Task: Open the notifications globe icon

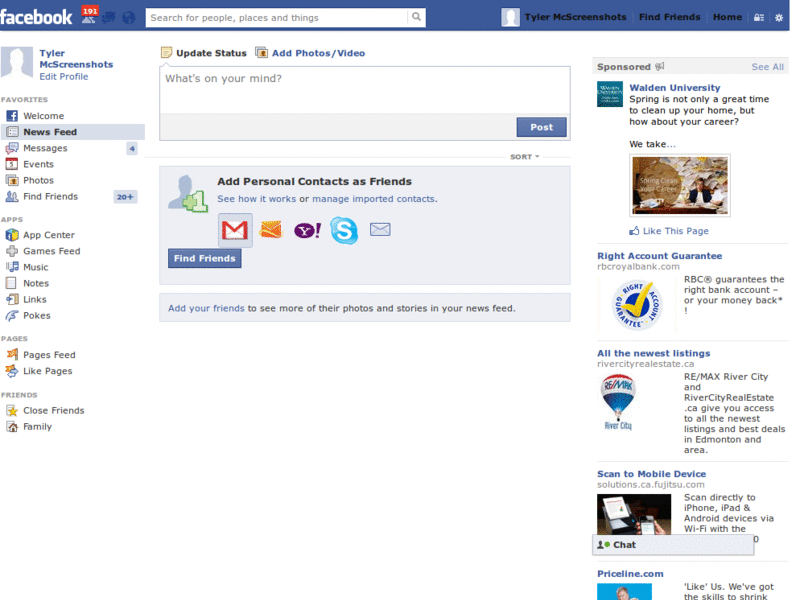Action: pos(129,18)
